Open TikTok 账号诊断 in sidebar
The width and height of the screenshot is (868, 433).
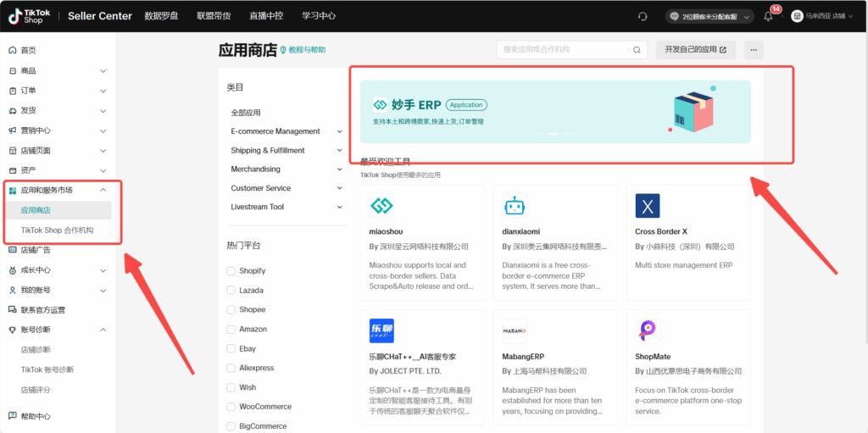click(47, 370)
